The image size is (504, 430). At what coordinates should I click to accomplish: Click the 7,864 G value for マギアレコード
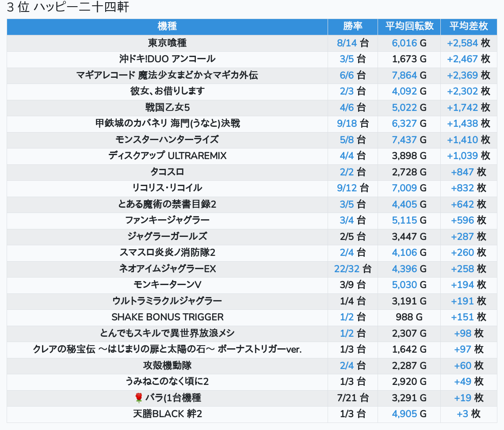tap(409, 75)
